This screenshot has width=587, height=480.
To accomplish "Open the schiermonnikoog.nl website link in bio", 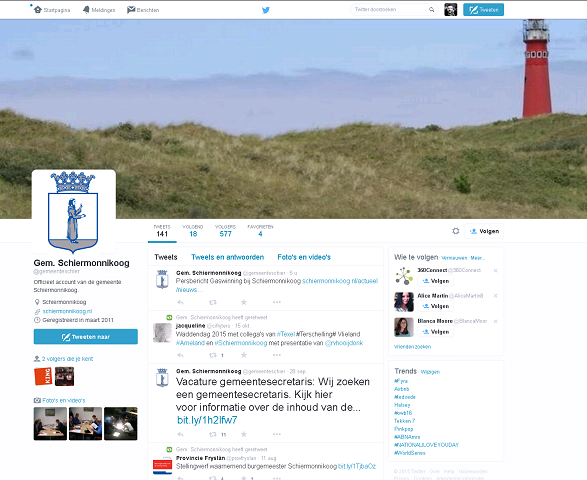I will 67,311.
